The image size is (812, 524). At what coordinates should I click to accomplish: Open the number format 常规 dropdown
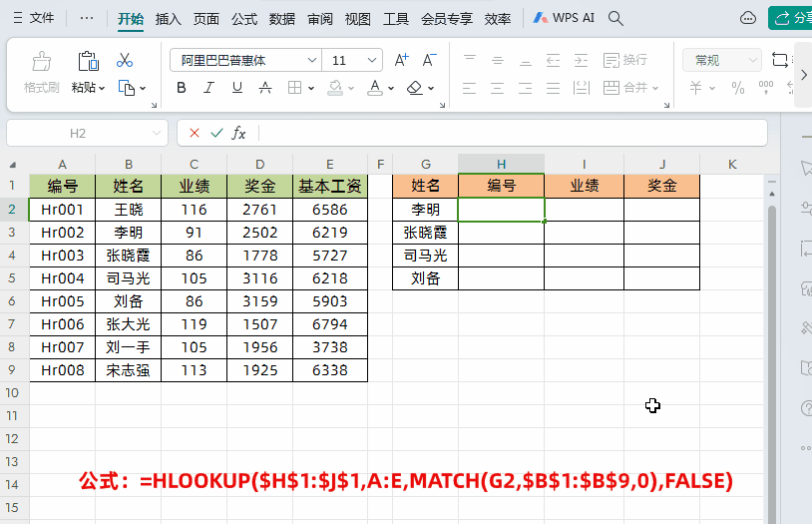(x=753, y=60)
